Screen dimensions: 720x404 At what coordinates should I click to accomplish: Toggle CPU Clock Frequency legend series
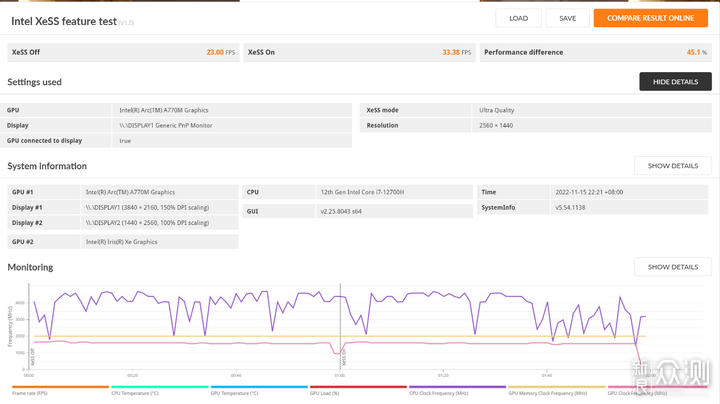click(x=457, y=390)
